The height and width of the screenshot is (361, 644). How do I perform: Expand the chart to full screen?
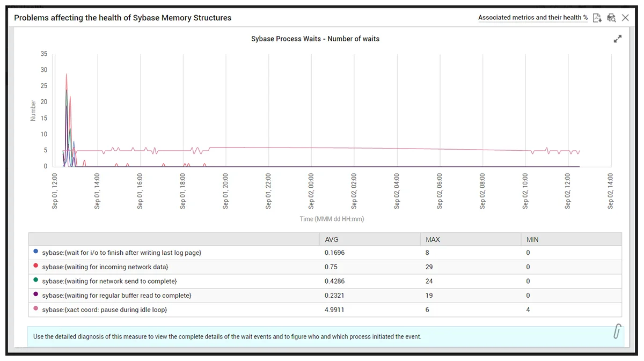(618, 39)
